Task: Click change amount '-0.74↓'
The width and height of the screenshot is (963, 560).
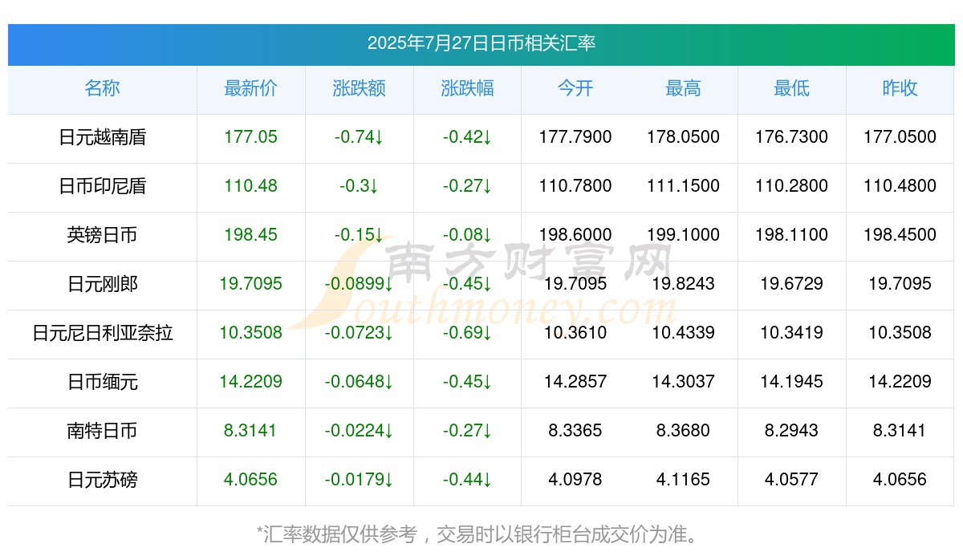Action: [360, 137]
